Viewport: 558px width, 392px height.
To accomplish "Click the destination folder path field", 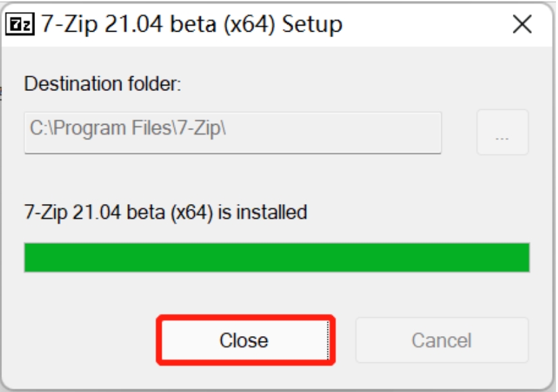I will click(232, 132).
